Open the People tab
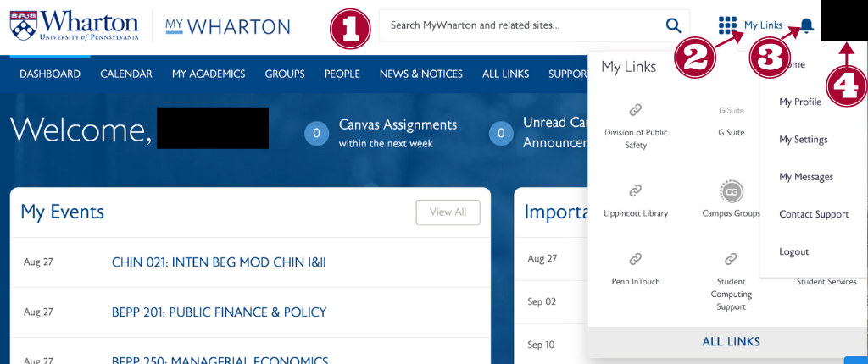Image resolution: width=868 pixels, height=364 pixels. 342,74
